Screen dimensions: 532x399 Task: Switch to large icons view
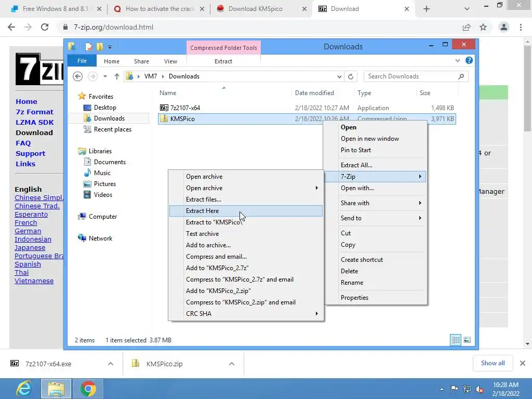pos(467,340)
